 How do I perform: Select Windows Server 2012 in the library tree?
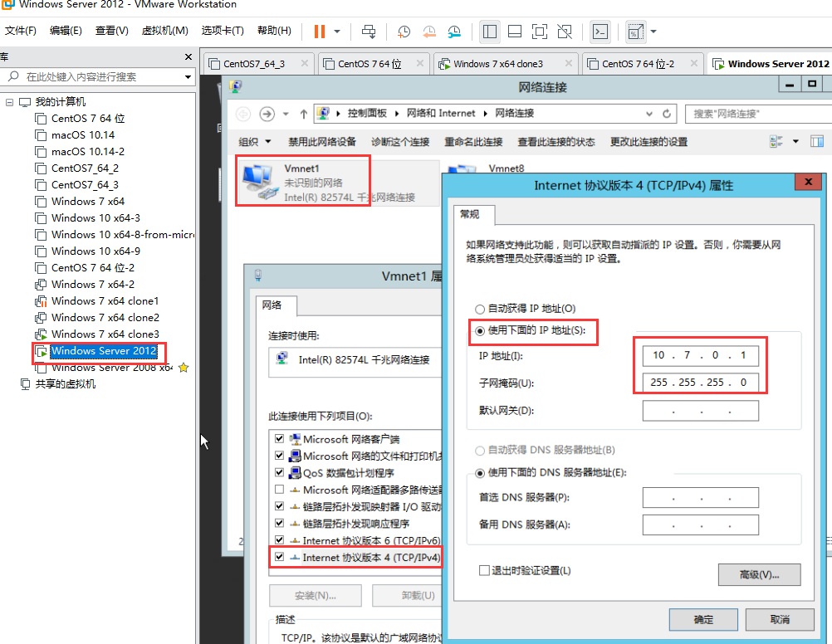(104, 351)
